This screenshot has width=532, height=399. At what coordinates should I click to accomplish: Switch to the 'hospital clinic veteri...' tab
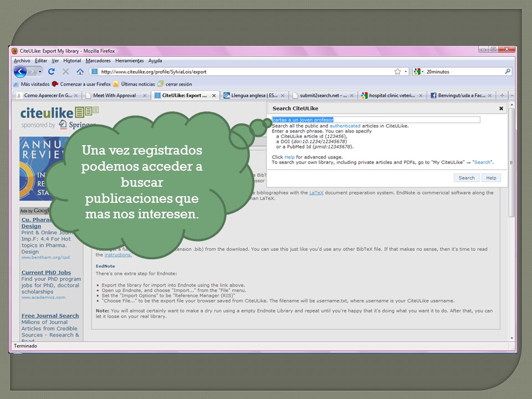[392, 96]
